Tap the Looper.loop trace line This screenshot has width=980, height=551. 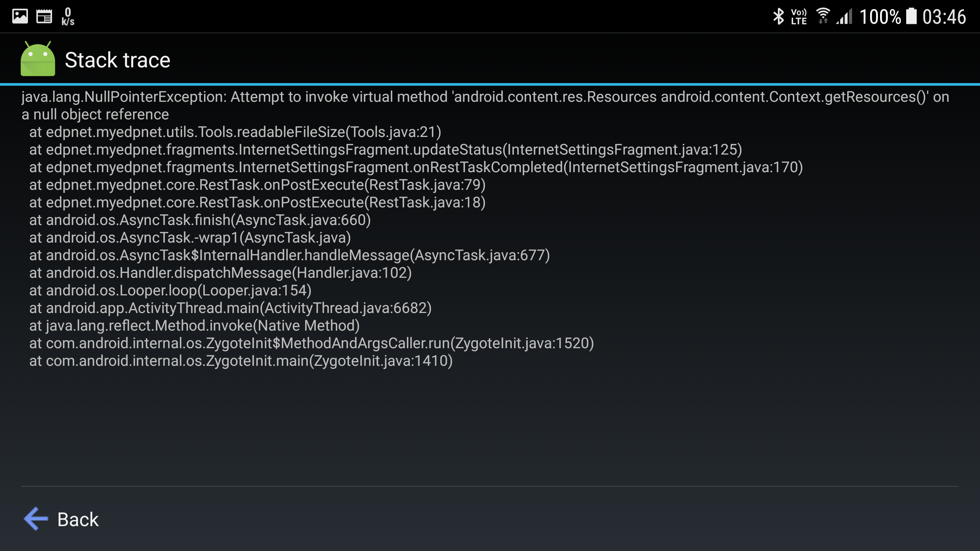tap(170, 290)
